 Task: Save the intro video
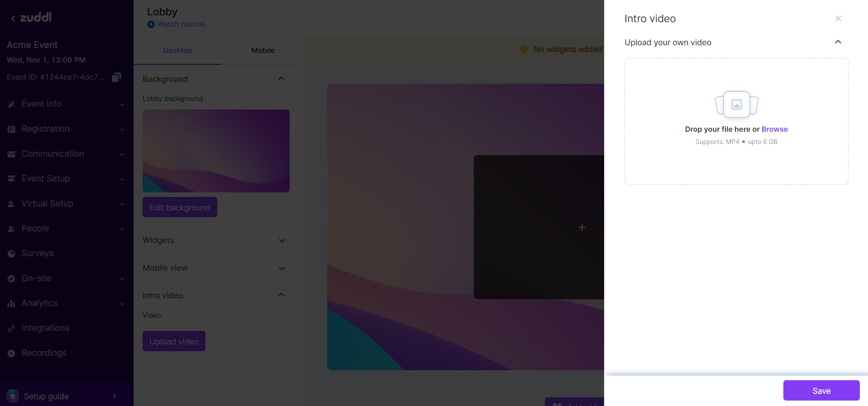click(x=821, y=391)
